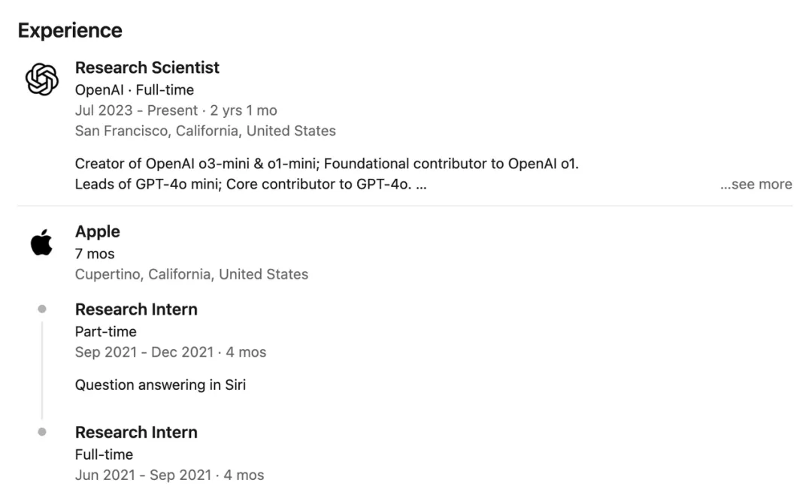Viewport: 812px width, 504px height.
Task: Select the part-time Research Intern title
Action: point(136,309)
